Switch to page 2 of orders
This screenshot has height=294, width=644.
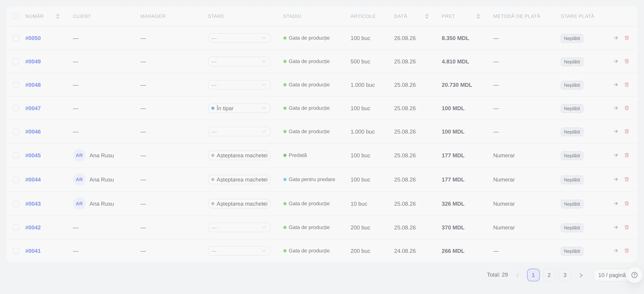coord(549,275)
